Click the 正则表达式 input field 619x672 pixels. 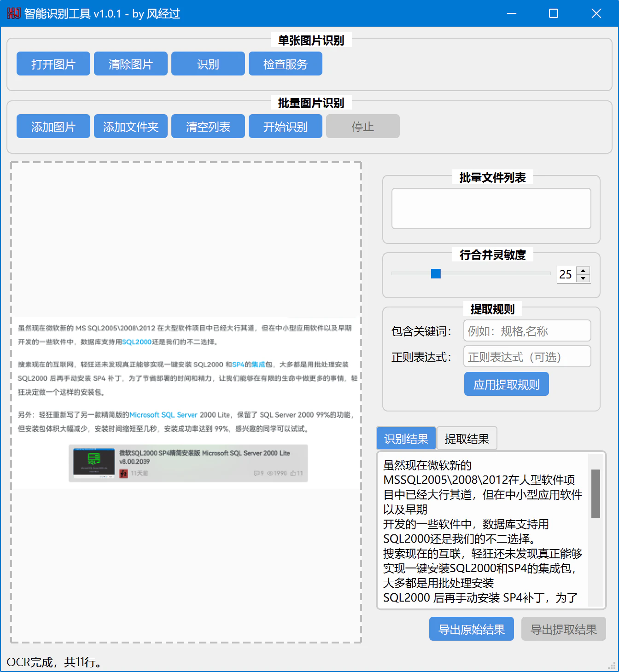(x=527, y=357)
